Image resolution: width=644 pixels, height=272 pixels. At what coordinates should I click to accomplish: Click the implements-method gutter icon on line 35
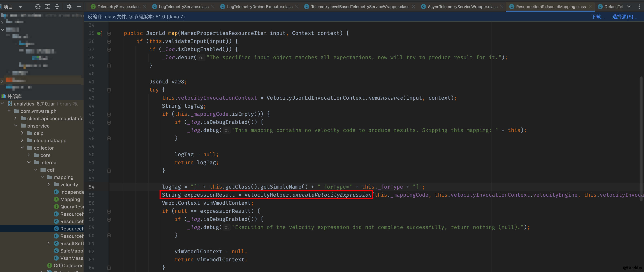click(x=99, y=33)
